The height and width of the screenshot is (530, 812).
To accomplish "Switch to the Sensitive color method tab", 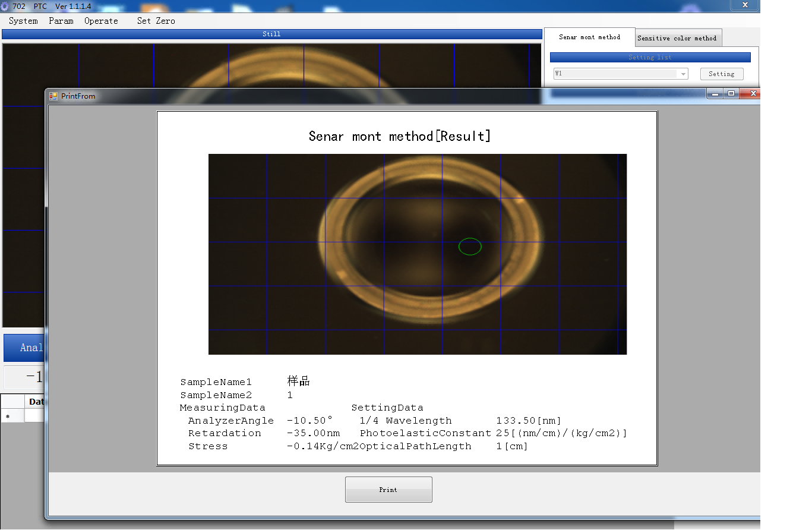I will pyautogui.click(x=677, y=38).
